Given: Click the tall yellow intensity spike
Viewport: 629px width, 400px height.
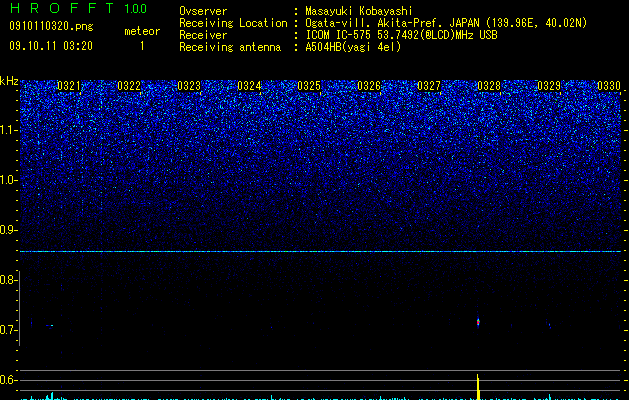Looking at the screenshot, I should click(478, 387).
